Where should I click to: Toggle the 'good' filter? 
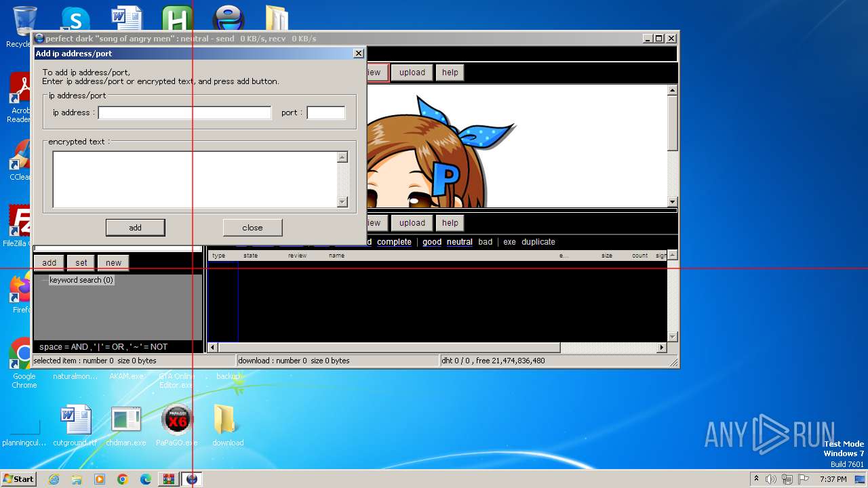432,242
